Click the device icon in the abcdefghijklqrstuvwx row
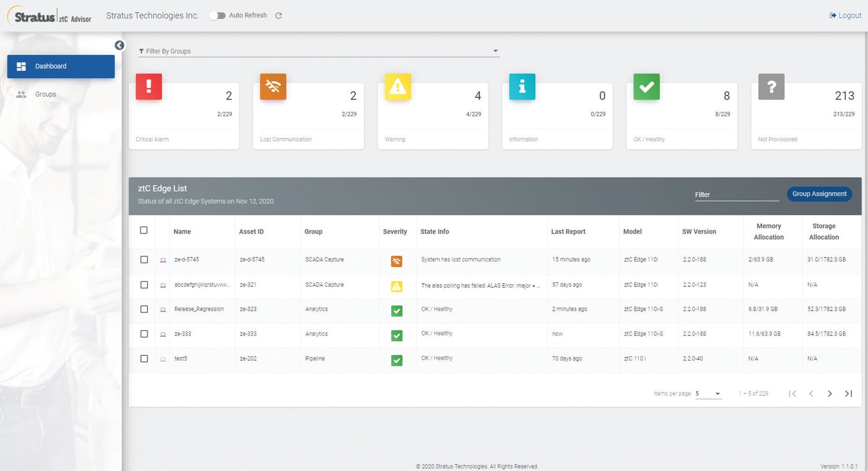Image resolution: width=868 pixels, height=471 pixels. pos(163,285)
